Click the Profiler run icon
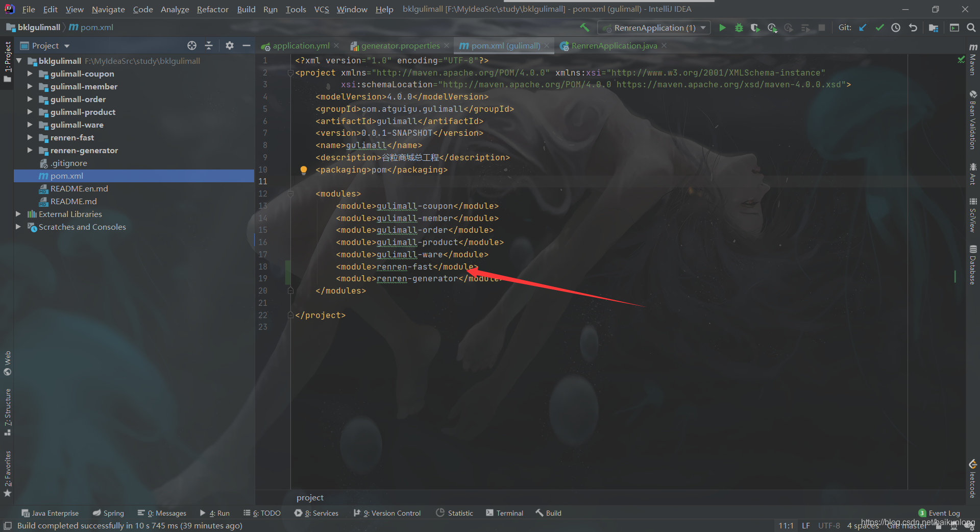This screenshot has height=532, width=980. (x=772, y=28)
